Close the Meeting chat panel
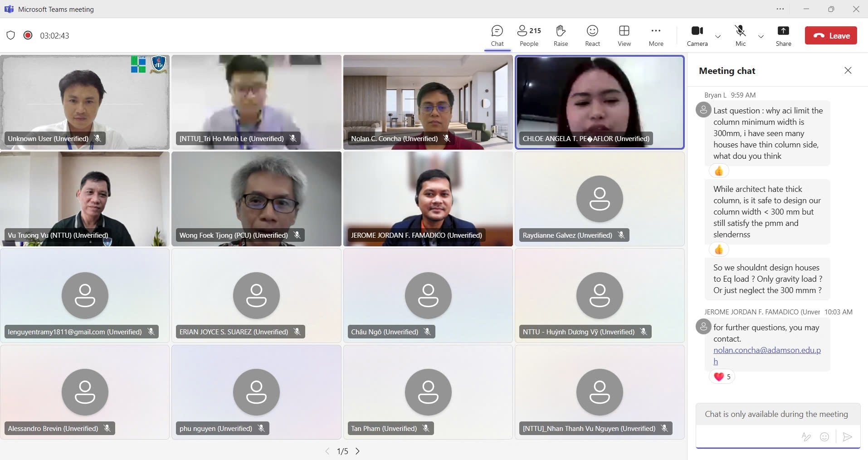Image resolution: width=868 pixels, height=460 pixels. (848, 70)
